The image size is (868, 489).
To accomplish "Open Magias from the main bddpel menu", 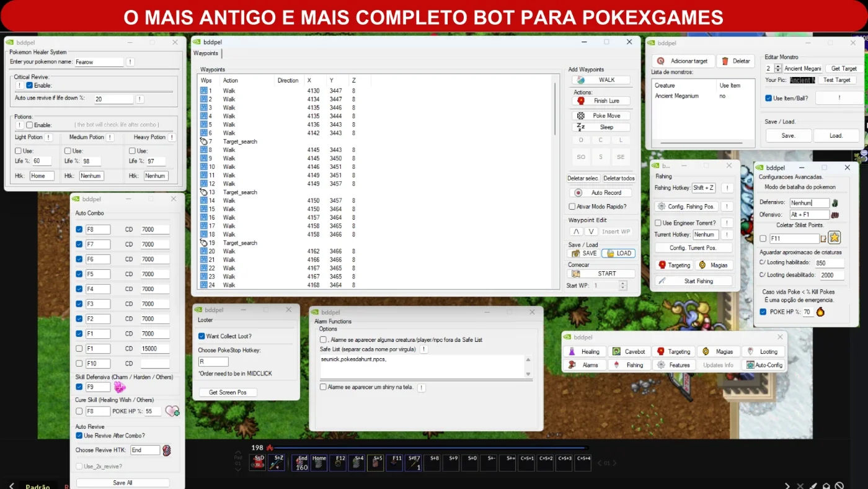I will pos(719,351).
